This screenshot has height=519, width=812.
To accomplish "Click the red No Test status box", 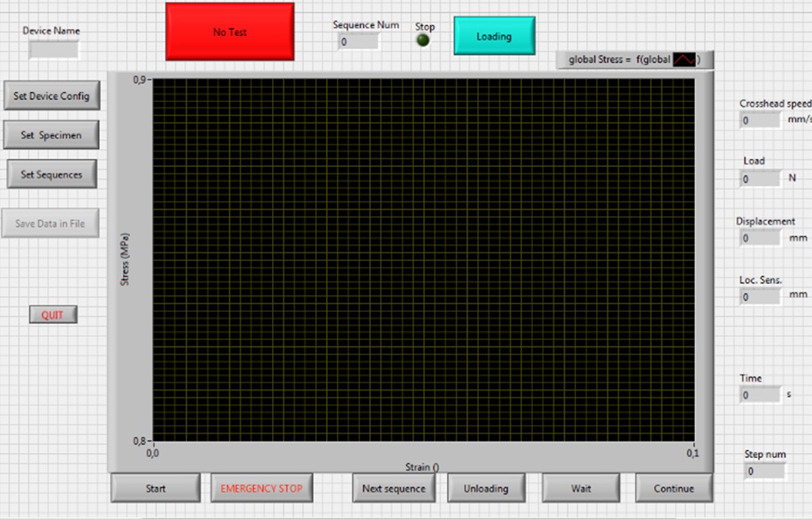I will [x=230, y=32].
